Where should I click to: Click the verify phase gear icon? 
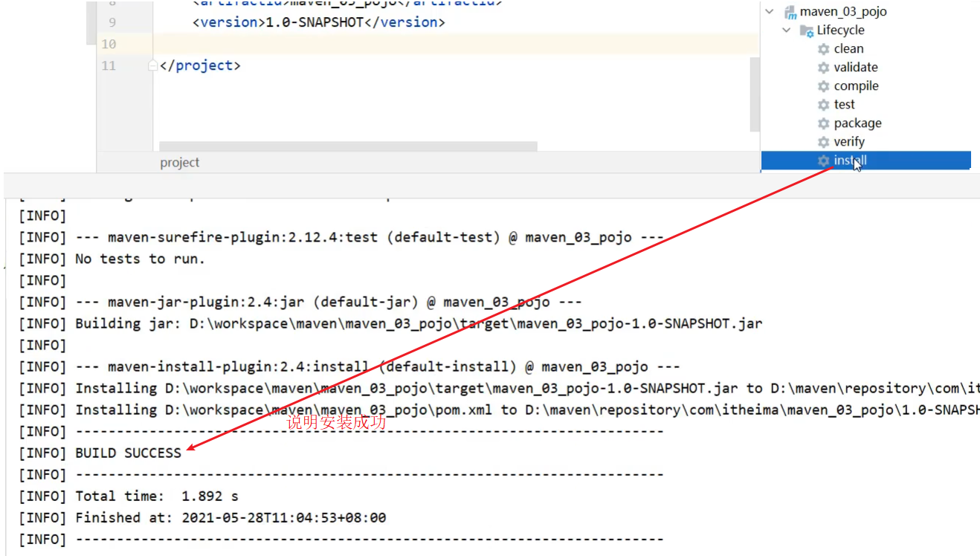point(823,142)
